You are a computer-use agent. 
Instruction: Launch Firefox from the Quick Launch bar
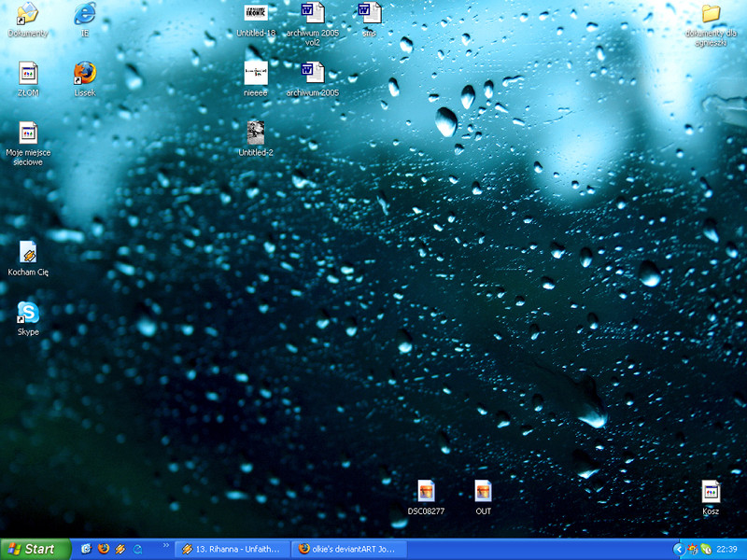[x=103, y=549]
